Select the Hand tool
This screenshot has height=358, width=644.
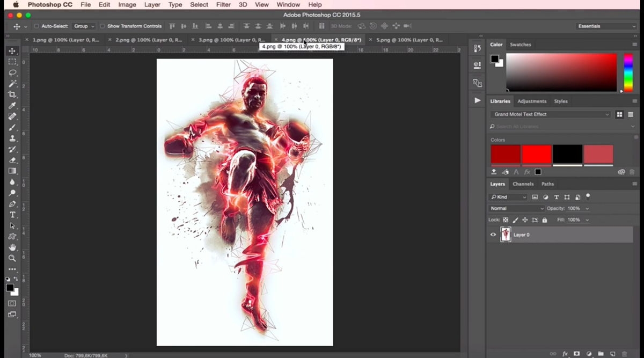click(x=12, y=247)
